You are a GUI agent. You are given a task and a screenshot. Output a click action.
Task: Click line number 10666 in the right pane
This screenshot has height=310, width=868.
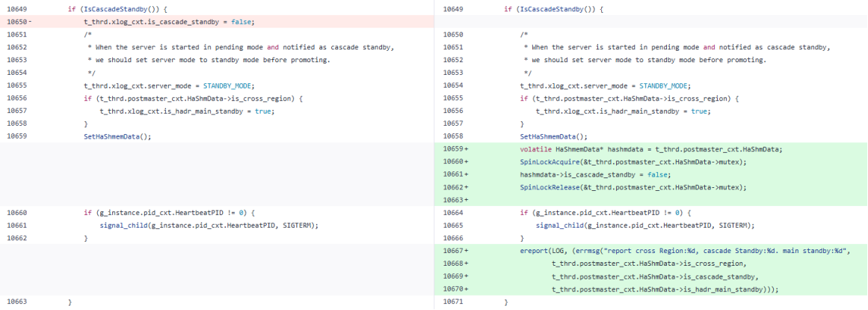[454, 238]
